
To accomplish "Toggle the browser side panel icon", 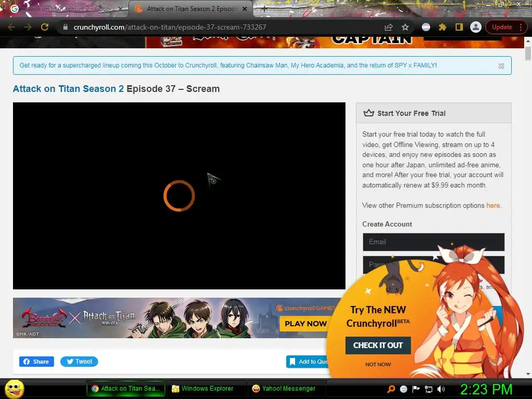I will 459,27.
